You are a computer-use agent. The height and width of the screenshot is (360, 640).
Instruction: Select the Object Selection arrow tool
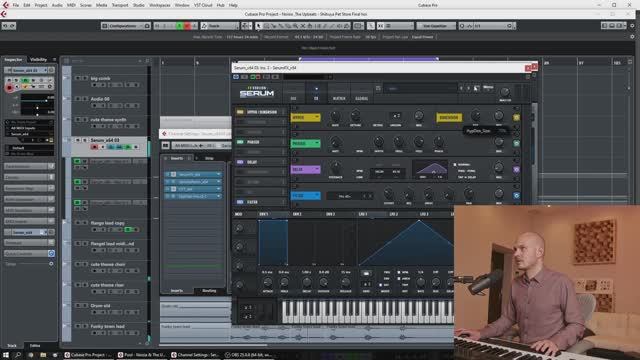point(258,26)
